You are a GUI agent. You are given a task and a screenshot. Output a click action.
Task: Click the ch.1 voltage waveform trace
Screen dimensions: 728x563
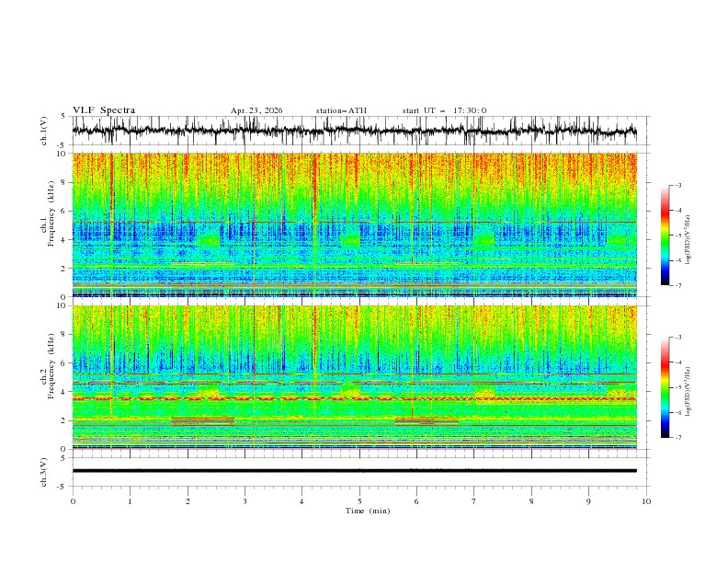(354, 131)
